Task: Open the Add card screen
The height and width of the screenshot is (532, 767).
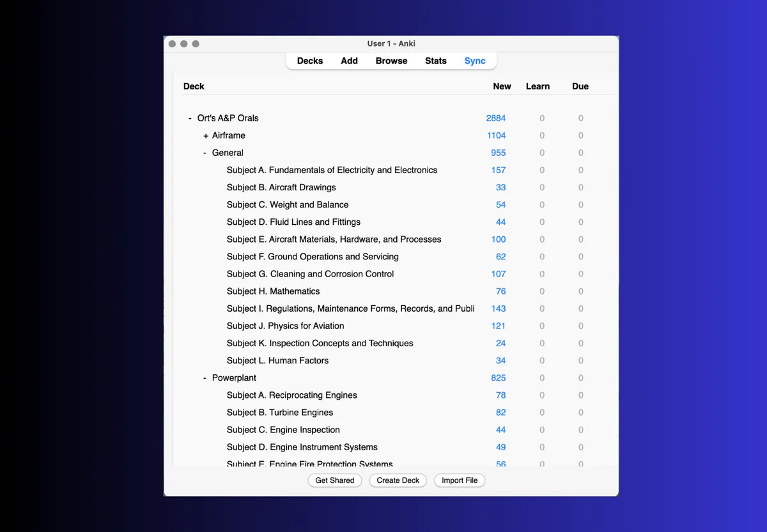Action: tap(349, 61)
